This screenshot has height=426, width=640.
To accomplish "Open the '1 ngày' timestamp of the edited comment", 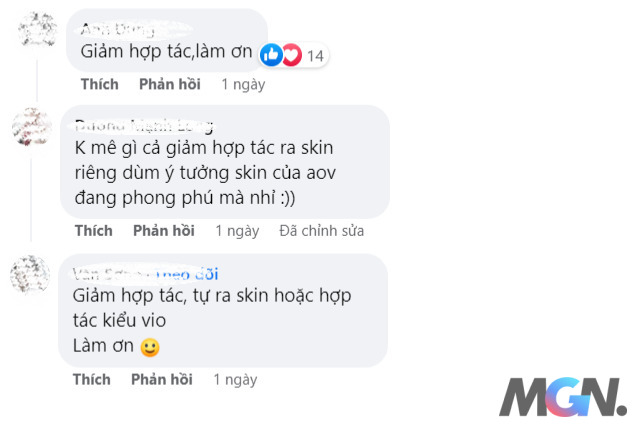I will pyautogui.click(x=237, y=231).
